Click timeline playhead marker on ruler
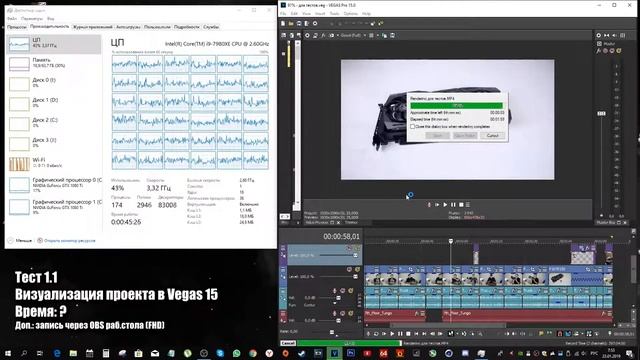 point(451,241)
